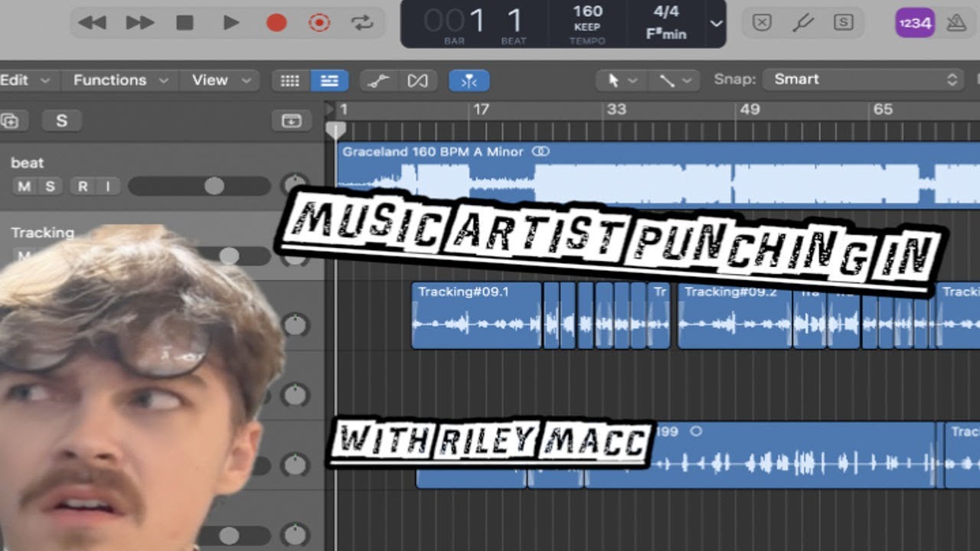The width and height of the screenshot is (980, 551).
Task: Click the Replace mode X icon
Action: (x=761, y=23)
